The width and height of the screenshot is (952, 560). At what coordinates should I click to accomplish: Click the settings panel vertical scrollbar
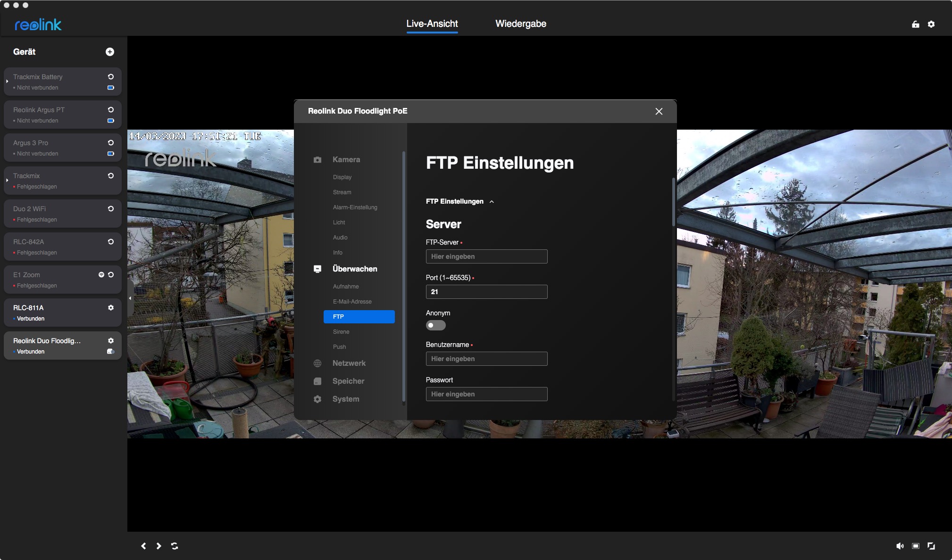[674, 203]
